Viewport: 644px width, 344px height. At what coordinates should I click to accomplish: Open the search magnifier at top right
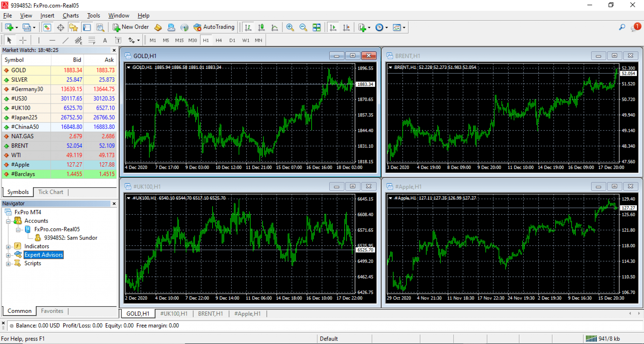622,27
